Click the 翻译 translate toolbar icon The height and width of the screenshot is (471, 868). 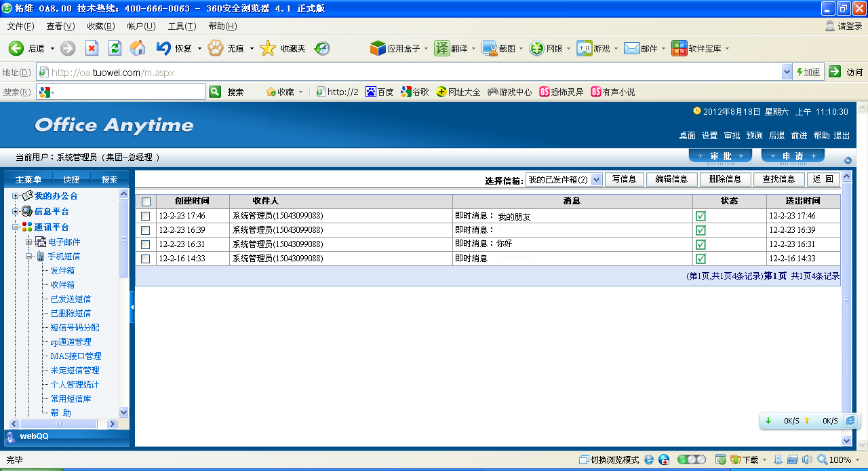(442, 48)
